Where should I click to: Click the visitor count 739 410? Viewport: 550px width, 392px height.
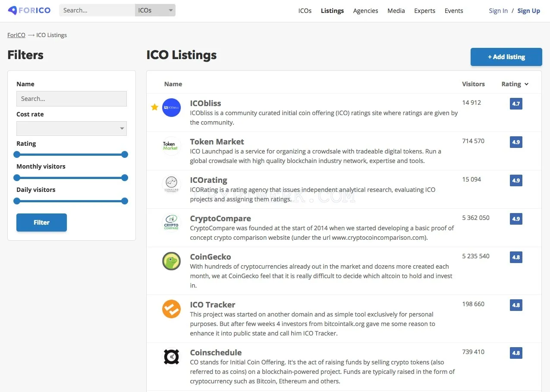click(473, 352)
